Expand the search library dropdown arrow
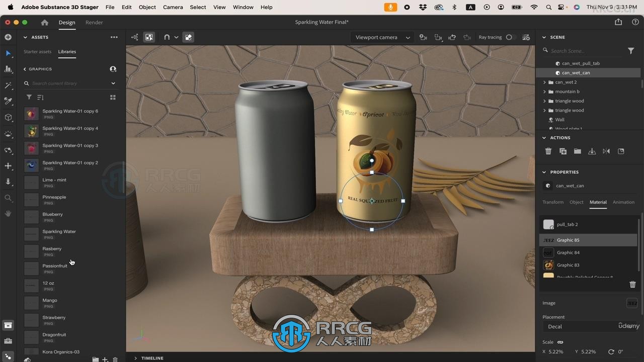 [x=113, y=83]
